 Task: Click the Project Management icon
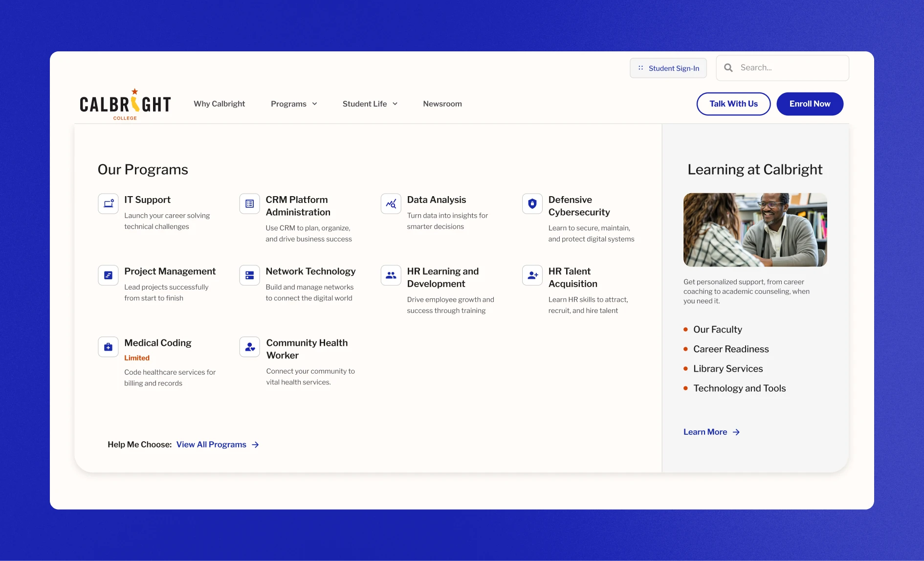[x=108, y=275]
